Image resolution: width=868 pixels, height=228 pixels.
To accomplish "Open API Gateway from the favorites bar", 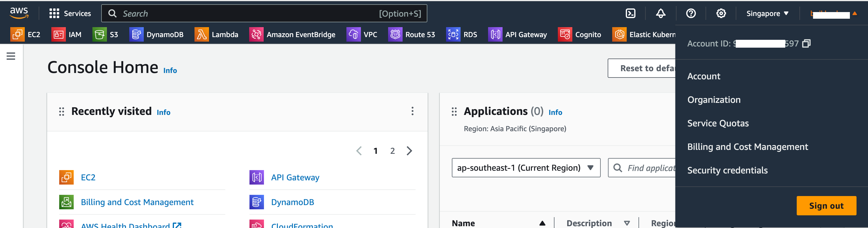I will [518, 34].
